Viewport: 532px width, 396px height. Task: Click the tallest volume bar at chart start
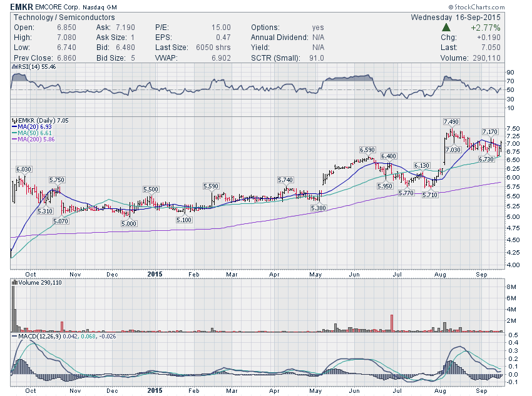(x=13, y=309)
